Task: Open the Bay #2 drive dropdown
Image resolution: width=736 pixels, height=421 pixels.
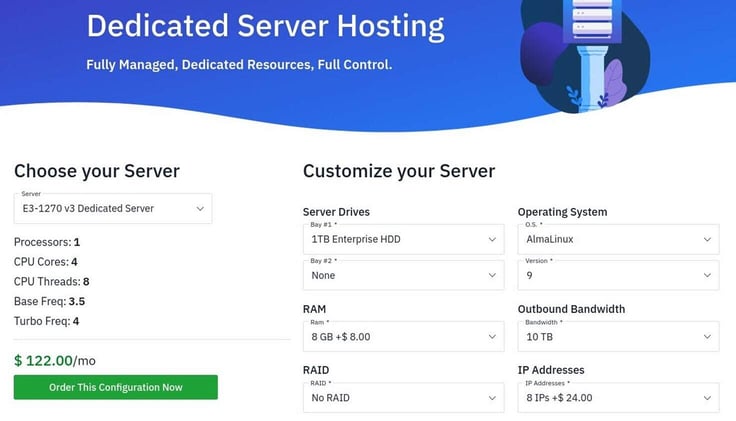Action: pos(404,276)
